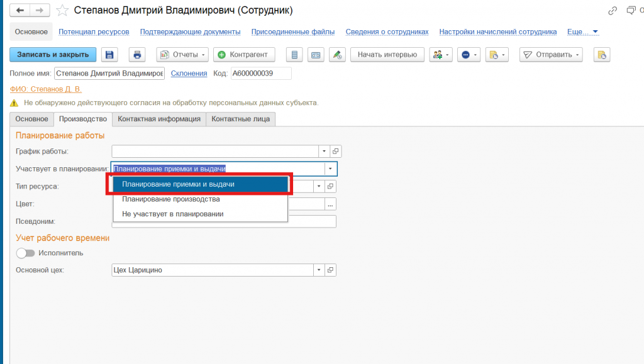The image size is (644, 364).
Task: Choose Не участвует в планировании option
Action: coord(173,214)
